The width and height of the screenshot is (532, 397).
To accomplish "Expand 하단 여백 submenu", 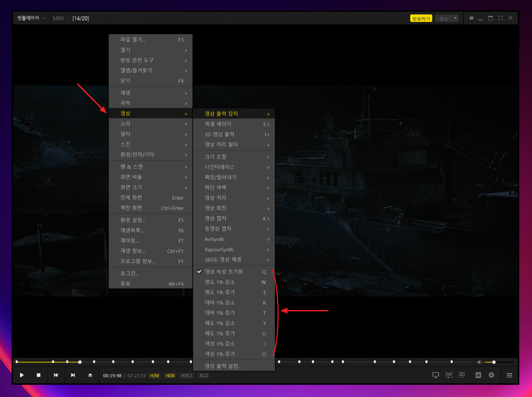I will pyautogui.click(x=234, y=188).
